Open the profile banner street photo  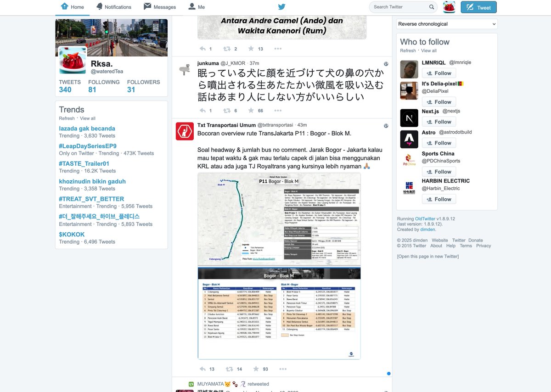(112, 38)
